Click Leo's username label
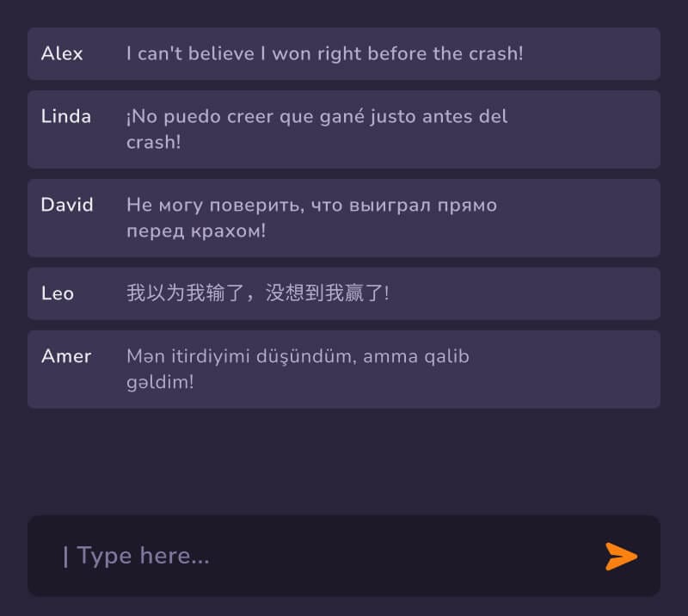 [x=58, y=293]
